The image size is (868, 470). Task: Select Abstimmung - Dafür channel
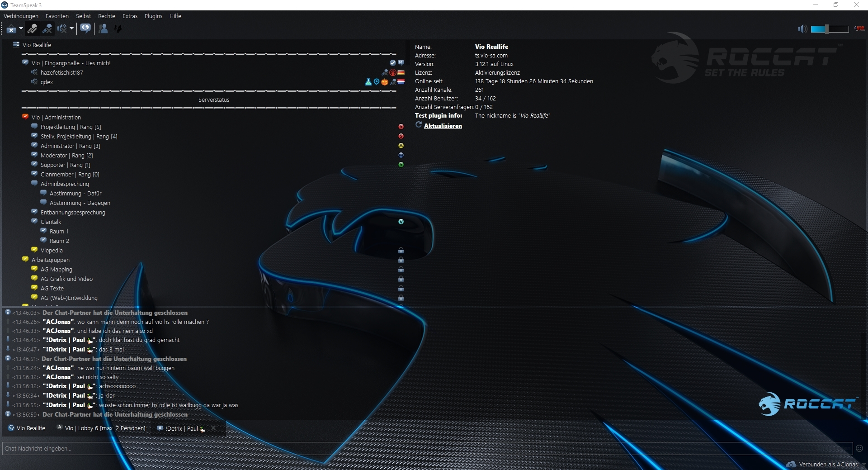(75, 194)
